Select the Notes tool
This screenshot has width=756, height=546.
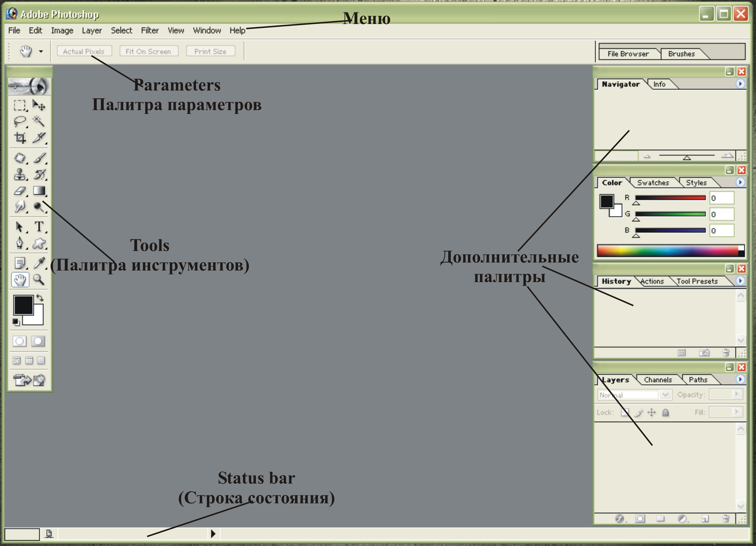pyautogui.click(x=20, y=263)
